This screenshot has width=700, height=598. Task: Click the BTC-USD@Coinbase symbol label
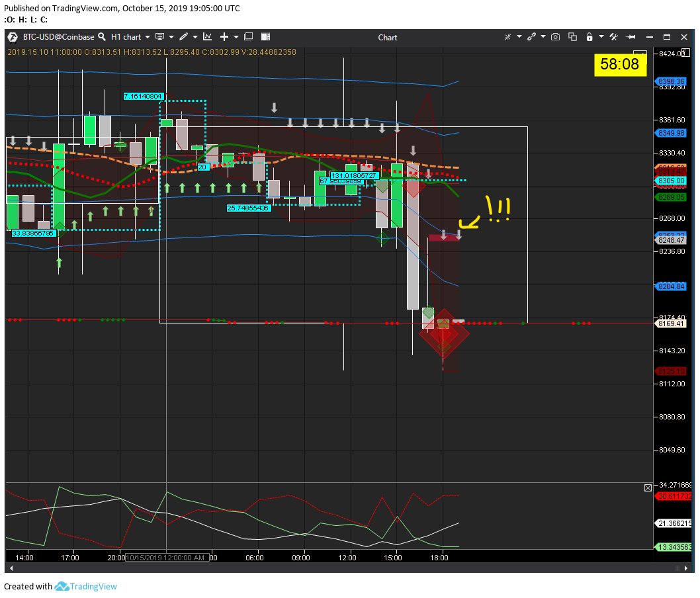pyautogui.click(x=58, y=37)
